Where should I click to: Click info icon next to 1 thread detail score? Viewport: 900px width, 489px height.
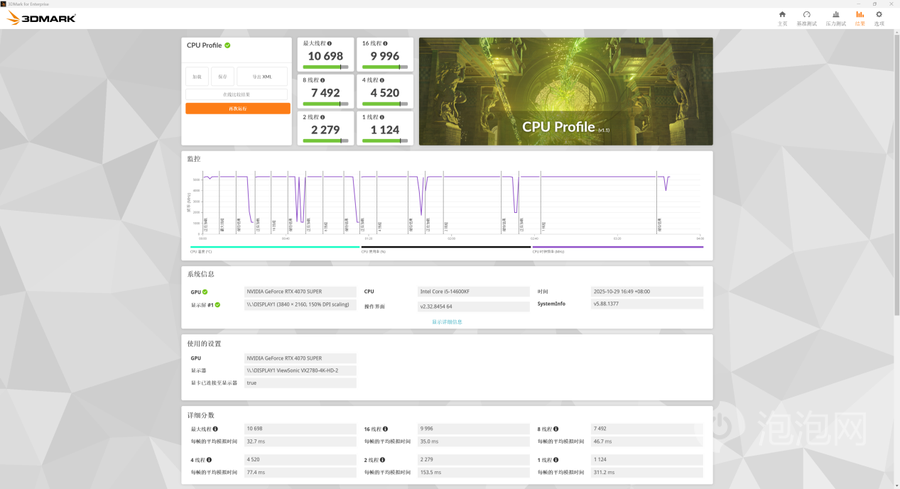[556, 460]
